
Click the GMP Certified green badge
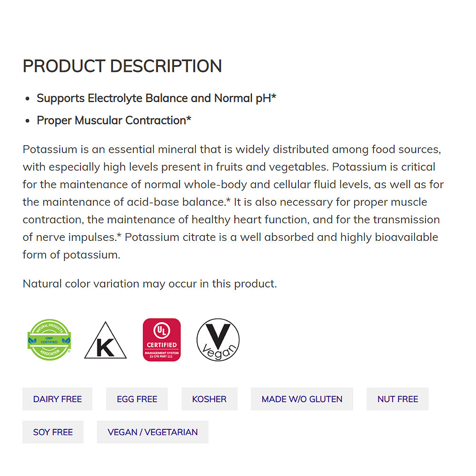[49, 340]
